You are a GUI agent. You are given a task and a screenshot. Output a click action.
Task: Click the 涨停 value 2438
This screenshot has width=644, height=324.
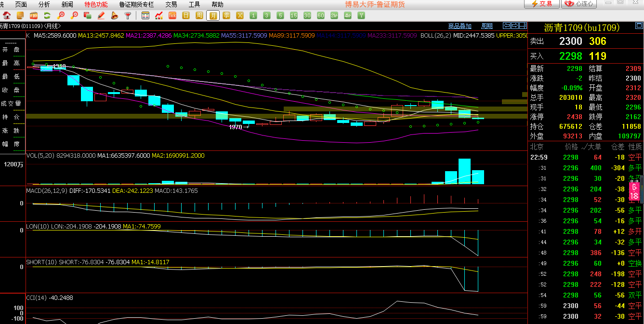click(x=575, y=117)
